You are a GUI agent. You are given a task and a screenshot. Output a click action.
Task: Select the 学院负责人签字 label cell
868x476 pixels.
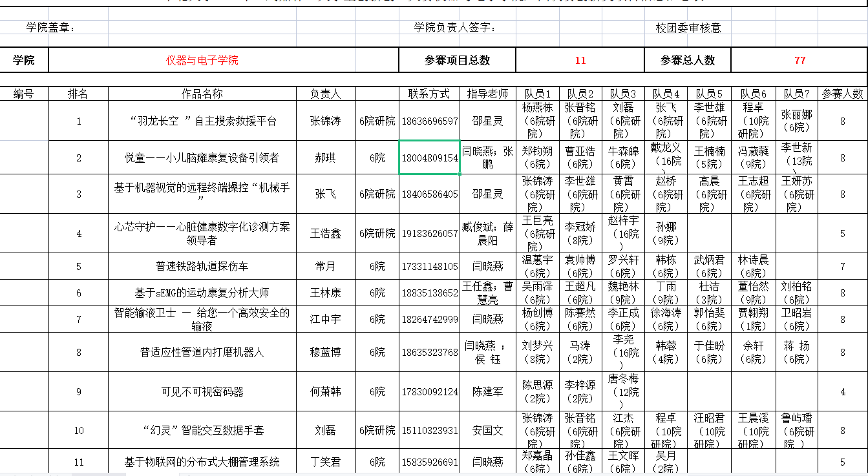pyautogui.click(x=455, y=27)
